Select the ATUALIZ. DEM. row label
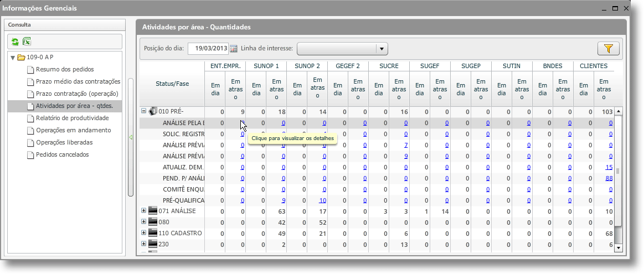The width and height of the screenshot is (644, 274). [x=183, y=167]
